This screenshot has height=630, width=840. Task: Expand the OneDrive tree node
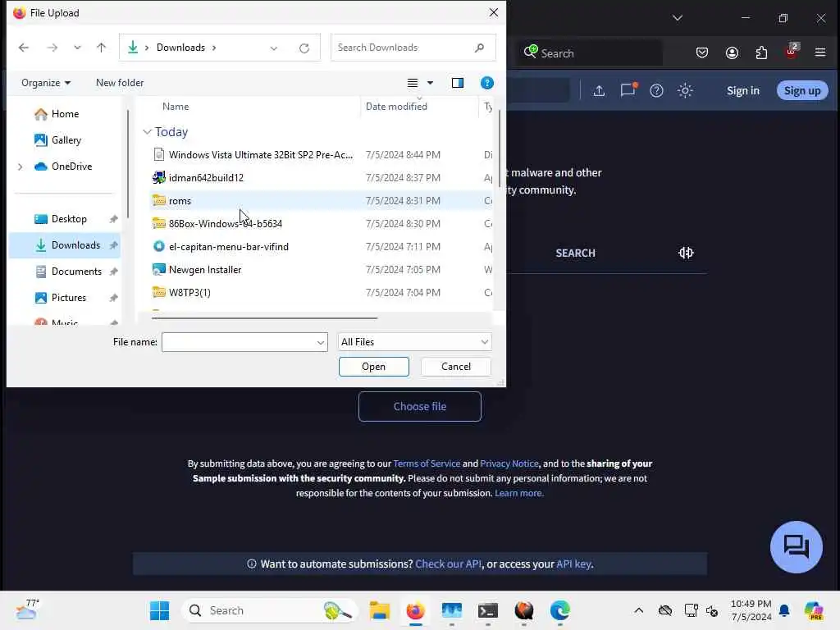coord(21,167)
